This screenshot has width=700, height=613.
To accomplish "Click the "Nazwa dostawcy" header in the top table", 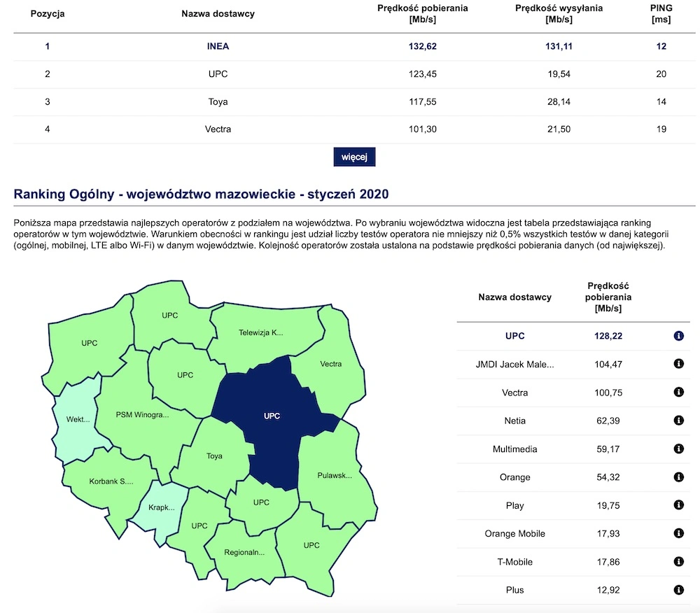I will 218,14.
